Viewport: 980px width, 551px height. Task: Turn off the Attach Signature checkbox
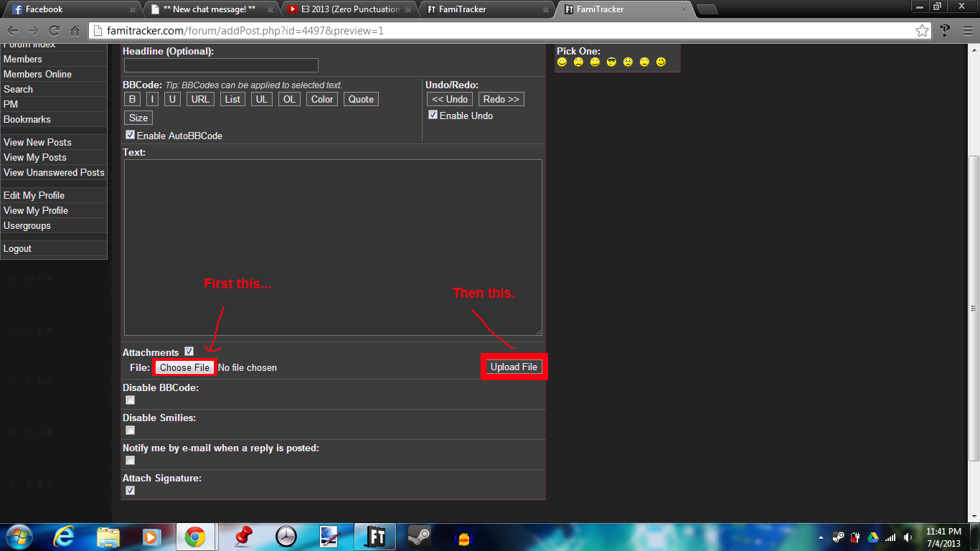click(130, 491)
